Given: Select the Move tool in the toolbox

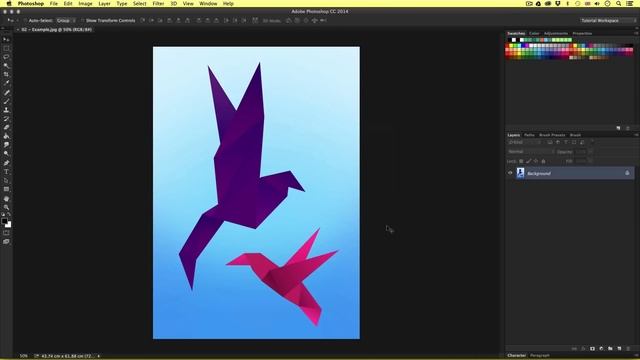Looking at the screenshot, I should pyautogui.click(x=6, y=40).
